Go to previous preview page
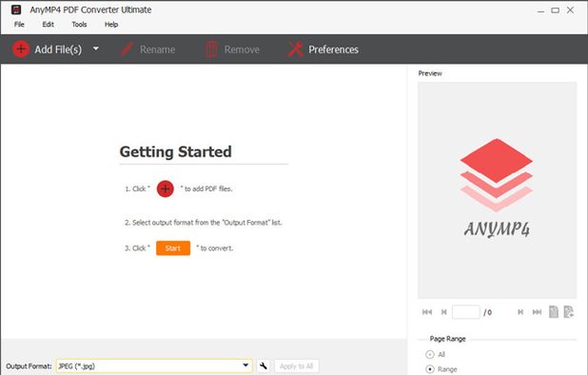This screenshot has width=588, height=375. [443, 312]
